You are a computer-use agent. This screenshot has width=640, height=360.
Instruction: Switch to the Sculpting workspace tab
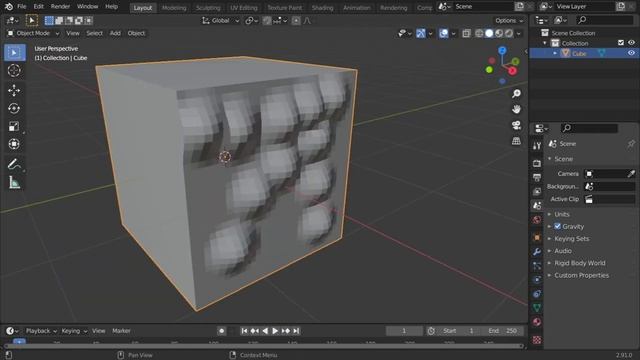click(208, 8)
